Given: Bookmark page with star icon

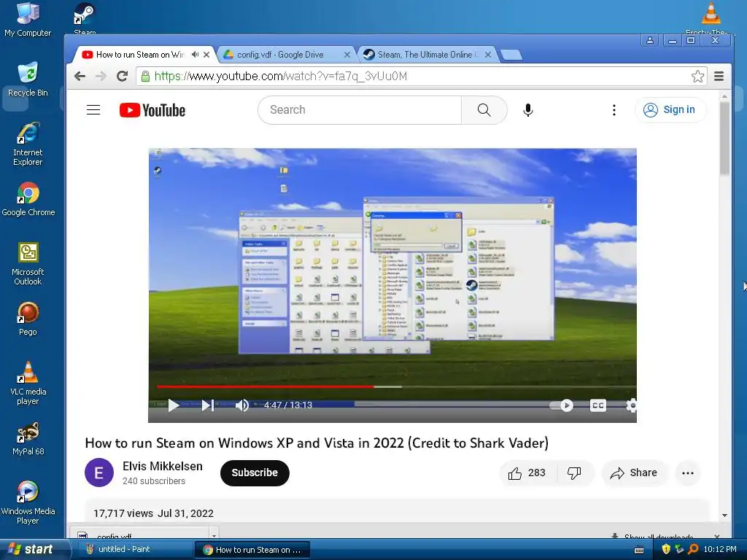Looking at the screenshot, I should pyautogui.click(x=697, y=76).
